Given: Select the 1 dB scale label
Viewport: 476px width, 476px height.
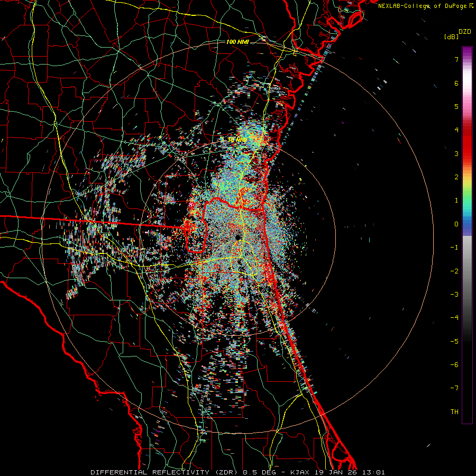Looking at the screenshot, I should pyautogui.click(x=456, y=200).
